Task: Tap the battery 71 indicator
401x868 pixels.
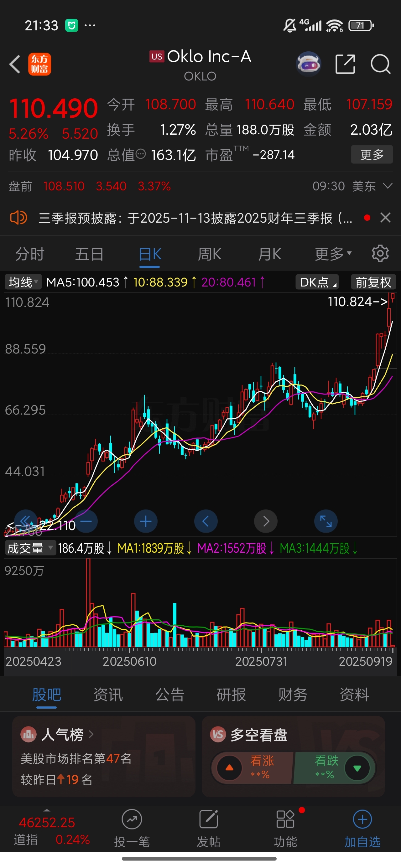Action: pyautogui.click(x=361, y=25)
